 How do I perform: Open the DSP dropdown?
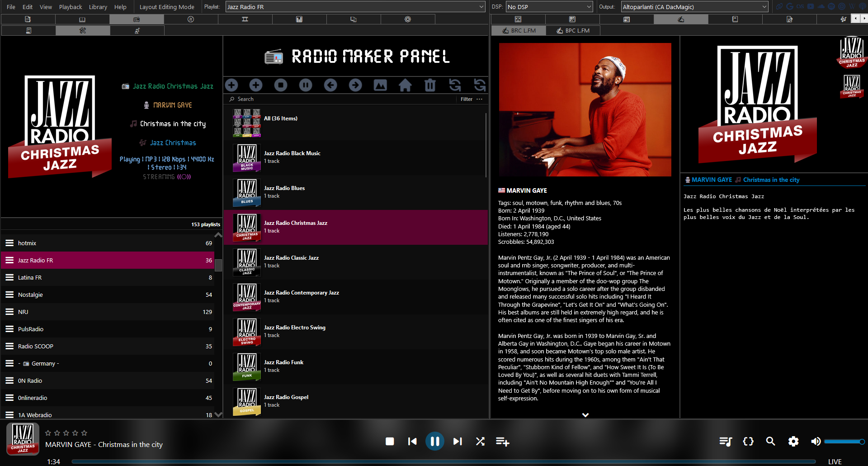pos(549,7)
